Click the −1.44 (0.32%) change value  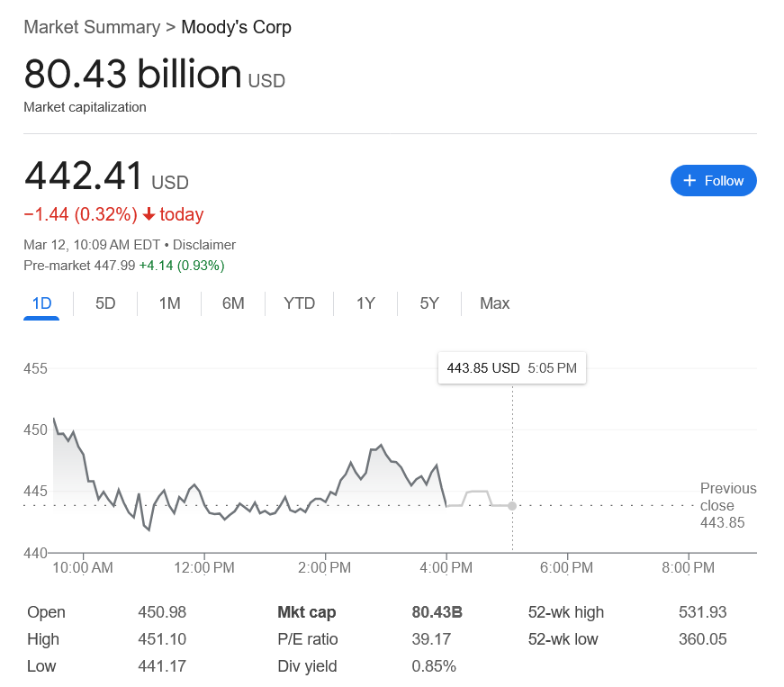coord(80,214)
